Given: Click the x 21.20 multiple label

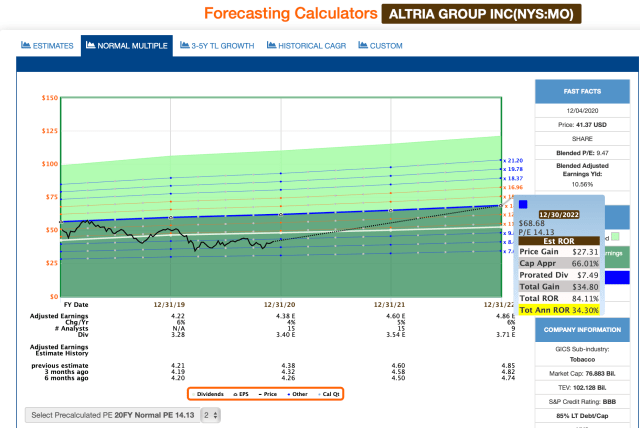Looking at the screenshot, I should [x=513, y=161].
